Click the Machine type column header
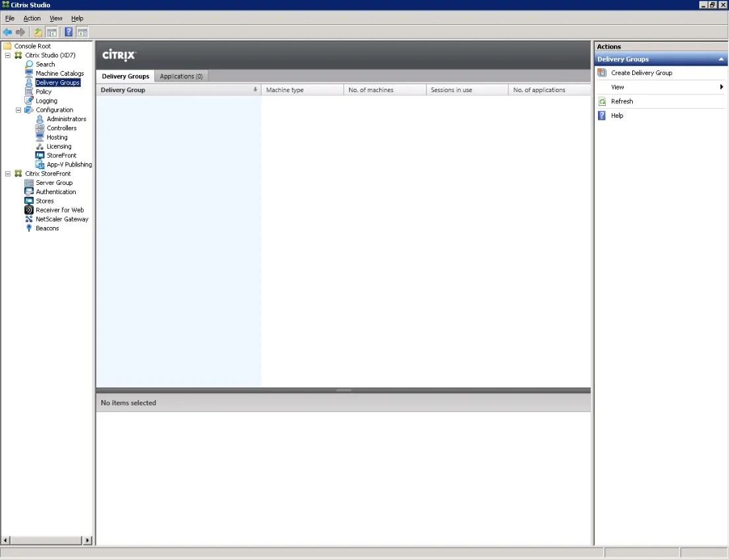This screenshot has width=729, height=560. click(302, 89)
